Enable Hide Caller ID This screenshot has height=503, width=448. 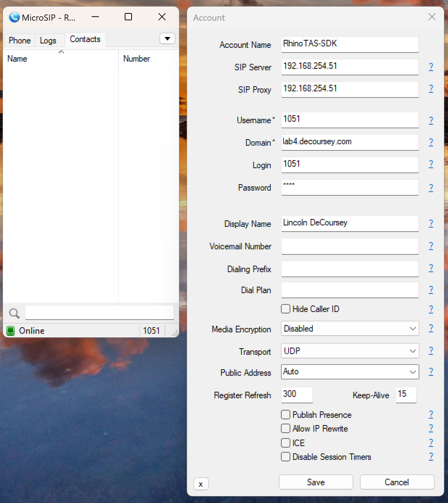pyautogui.click(x=286, y=309)
